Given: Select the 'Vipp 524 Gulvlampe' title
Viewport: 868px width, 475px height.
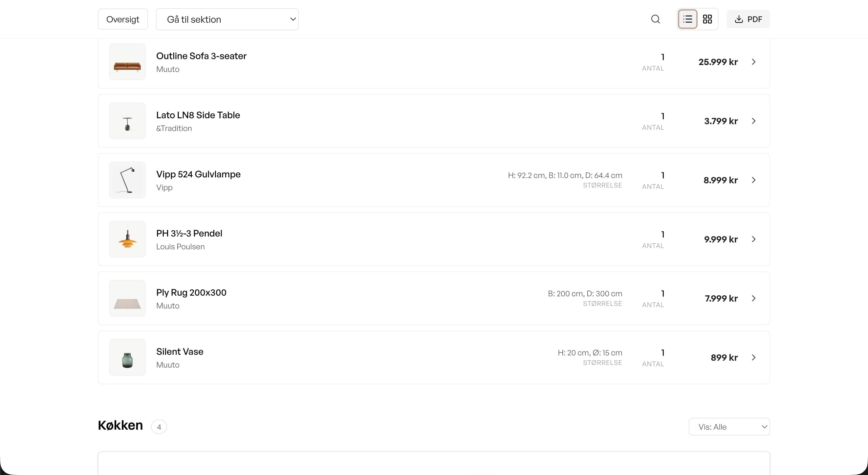Looking at the screenshot, I should coord(199,174).
